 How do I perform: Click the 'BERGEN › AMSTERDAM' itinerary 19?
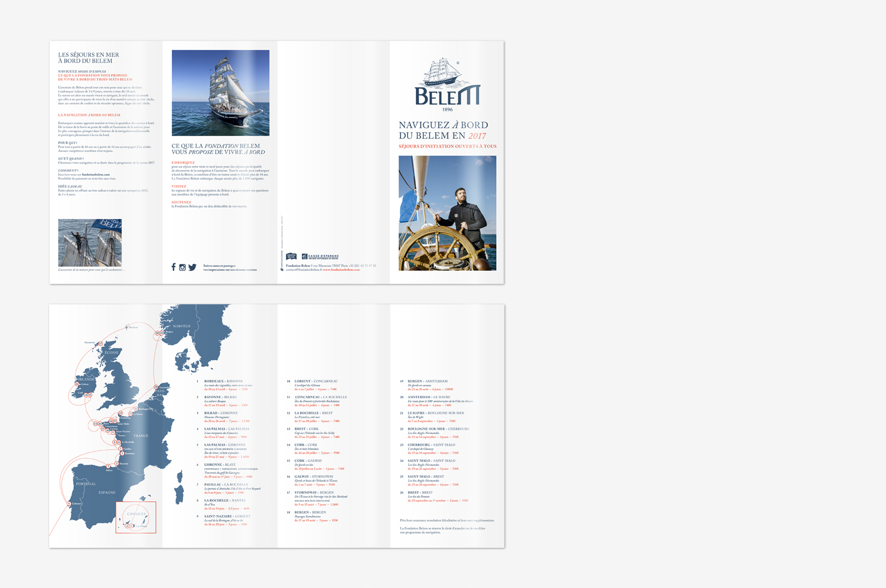(x=428, y=381)
